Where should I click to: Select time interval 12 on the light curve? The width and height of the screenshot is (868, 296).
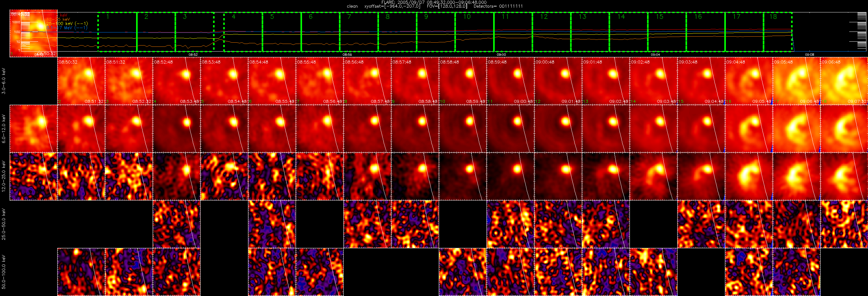click(x=552, y=32)
